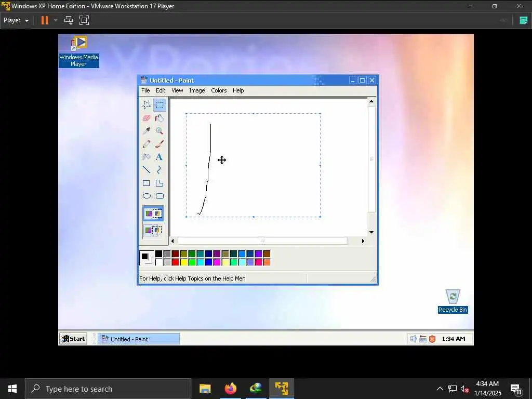Enable transparent selection mode option

[153, 230]
